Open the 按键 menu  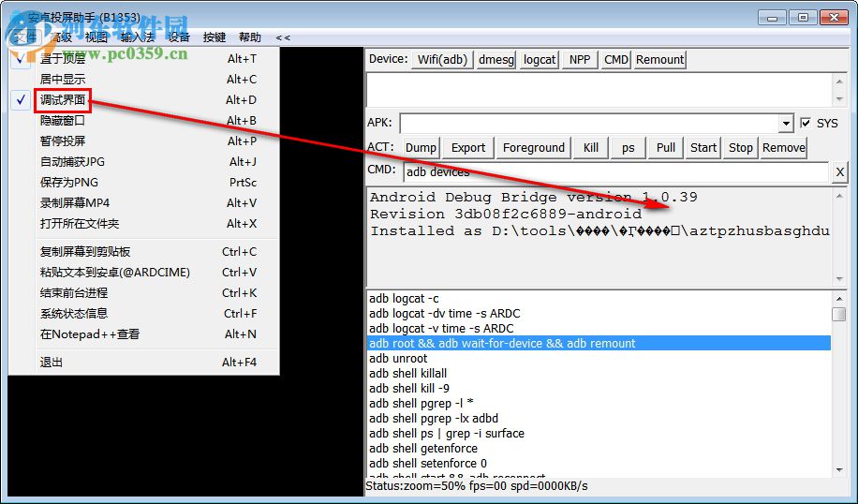coord(214,37)
